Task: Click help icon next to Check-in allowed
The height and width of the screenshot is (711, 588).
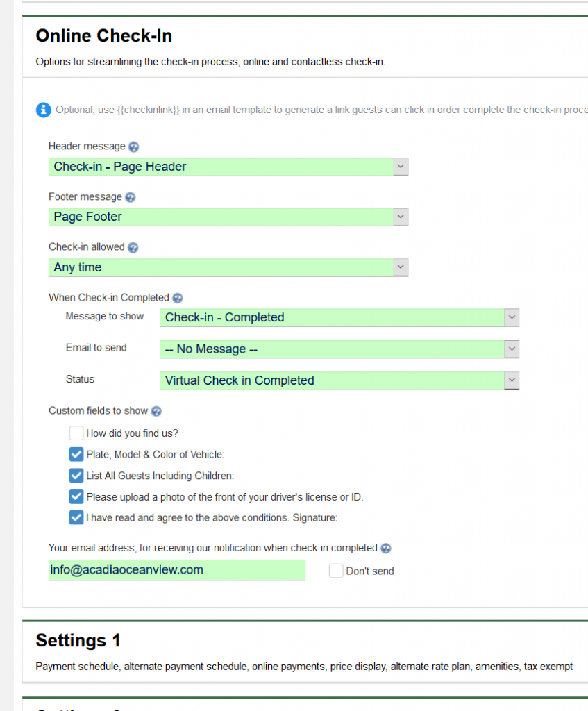Action: click(133, 247)
